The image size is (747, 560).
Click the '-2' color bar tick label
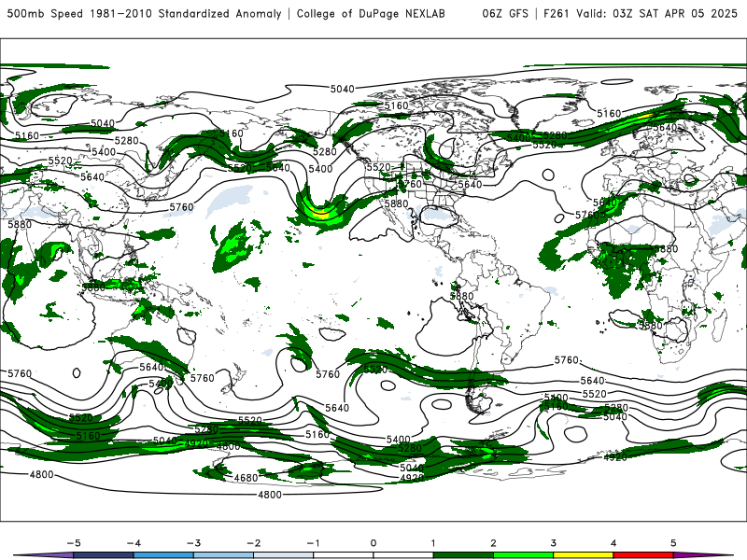(253, 543)
